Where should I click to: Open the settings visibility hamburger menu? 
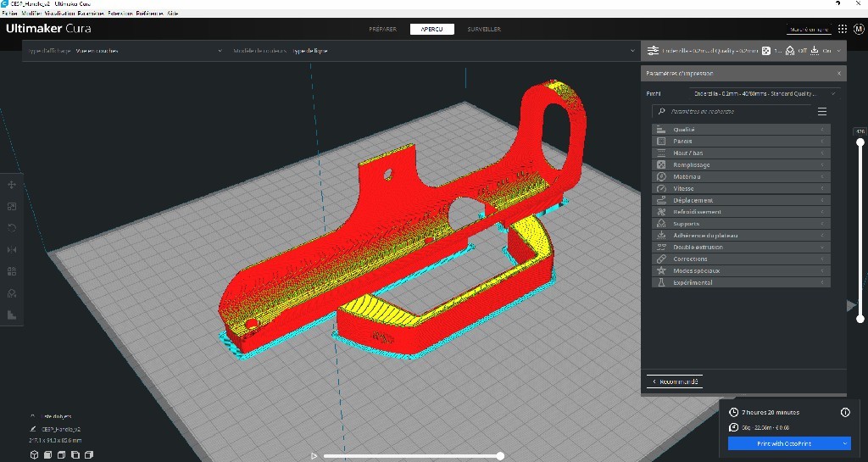(821, 111)
